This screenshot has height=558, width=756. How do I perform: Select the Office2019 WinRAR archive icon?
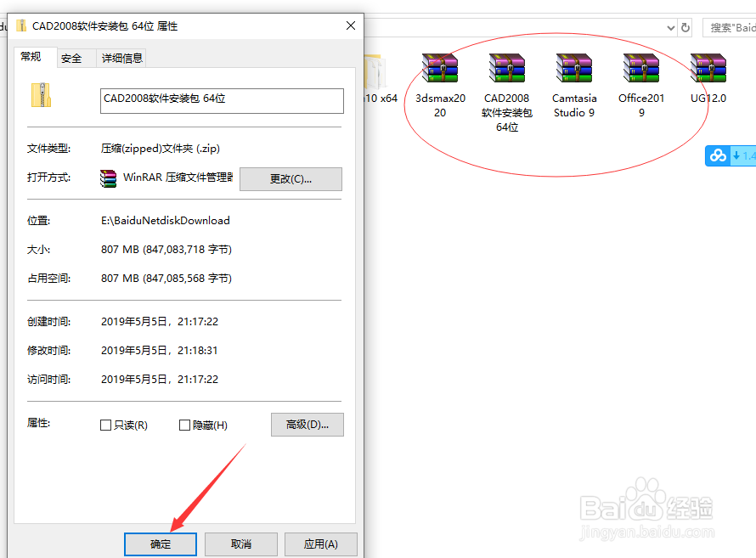point(640,67)
